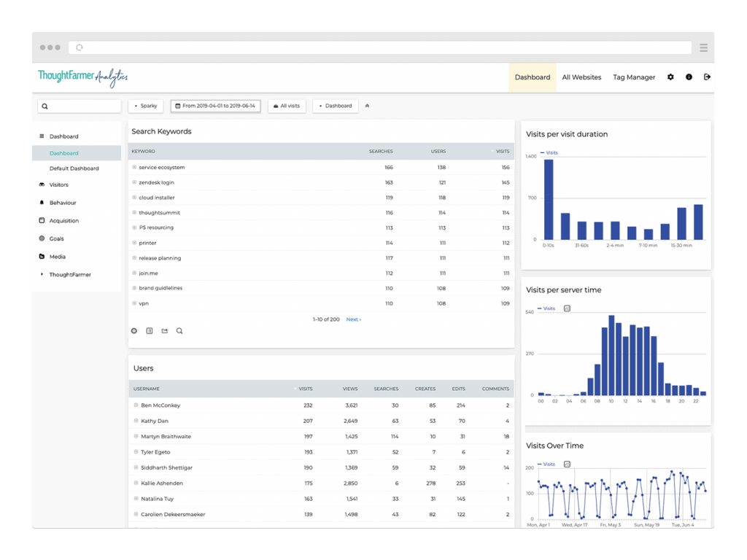Click the export icon below Search Keywords

165,331
